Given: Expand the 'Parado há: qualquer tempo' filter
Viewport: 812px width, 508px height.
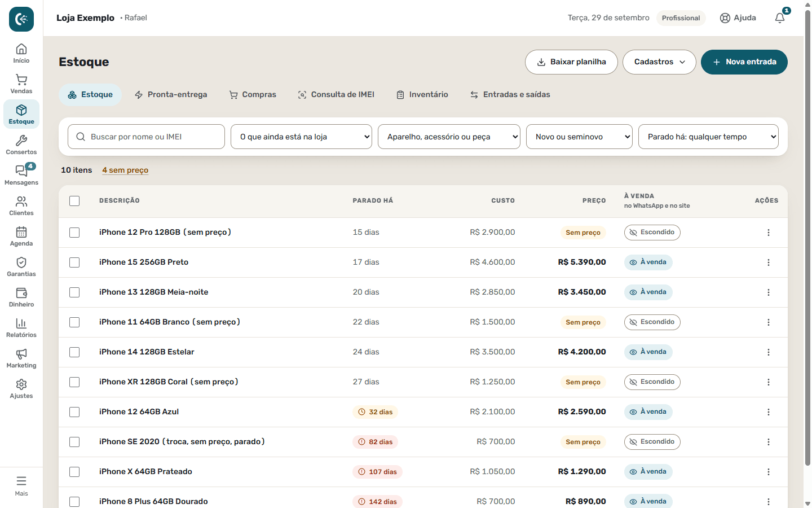Looking at the screenshot, I should (x=708, y=137).
